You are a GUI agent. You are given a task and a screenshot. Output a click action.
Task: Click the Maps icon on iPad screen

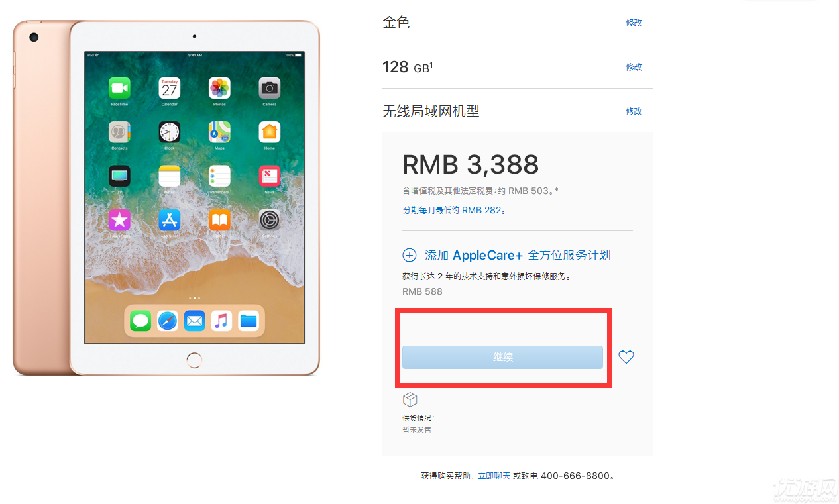[x=219, y=132]
